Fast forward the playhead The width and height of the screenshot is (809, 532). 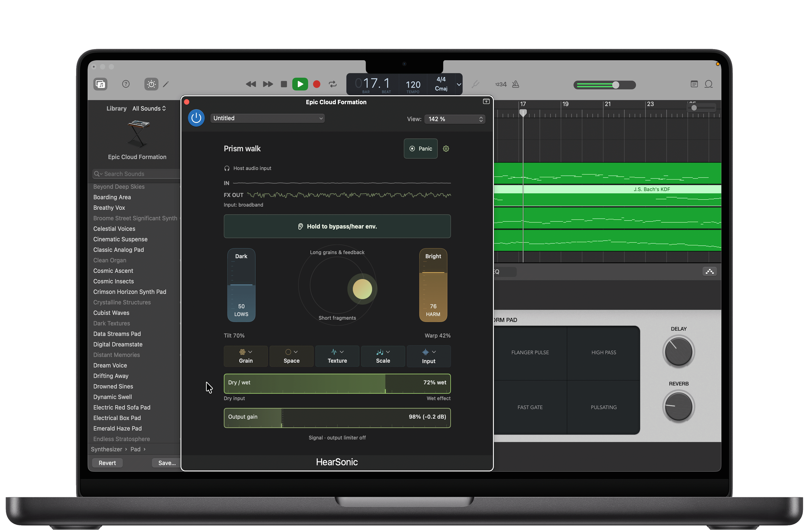[x=268, y=84]
